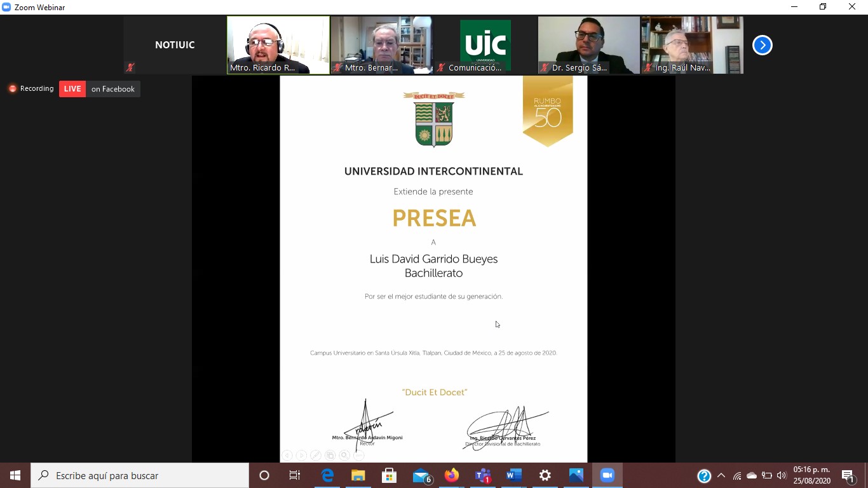Viewport: 868px width, 488px height.
Task: Open Settings gear on the taskbar
Action: (x=545, y=475)
